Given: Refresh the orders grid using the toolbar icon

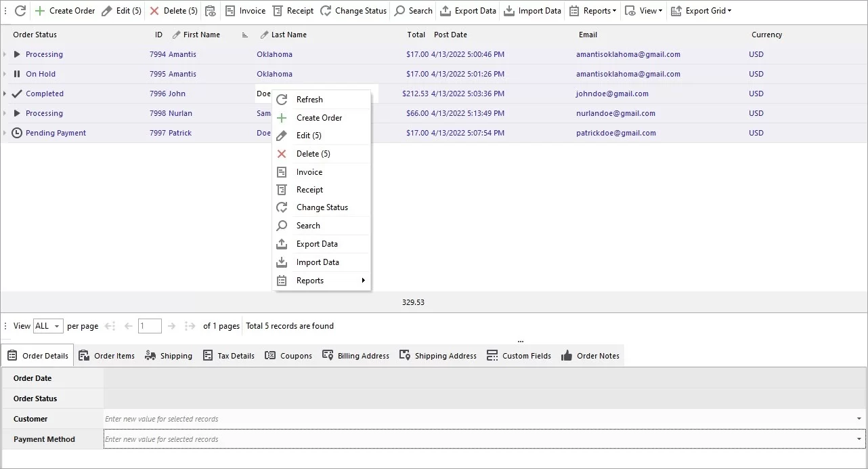Looking at the screenshot, I should click(x=20, y=11).
